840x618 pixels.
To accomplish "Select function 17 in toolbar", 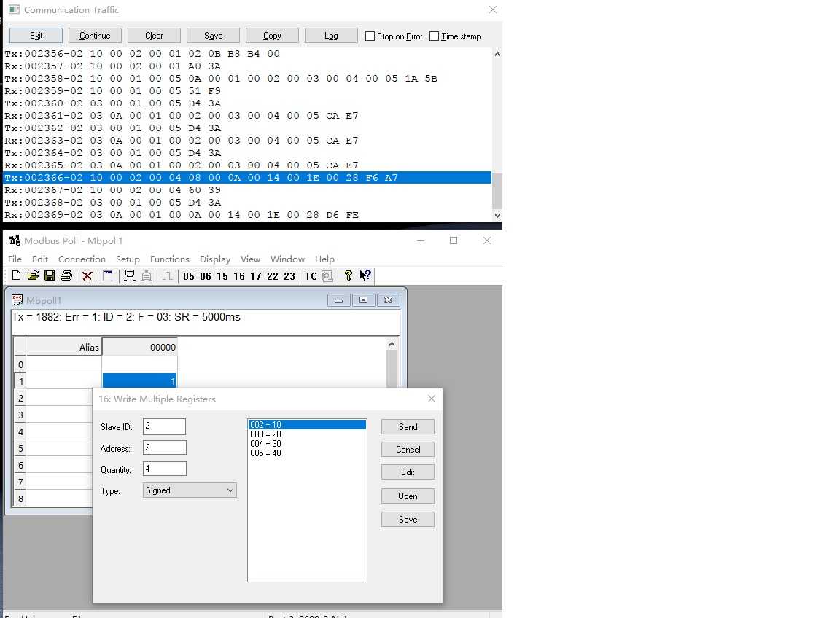I will coord(255,276).
